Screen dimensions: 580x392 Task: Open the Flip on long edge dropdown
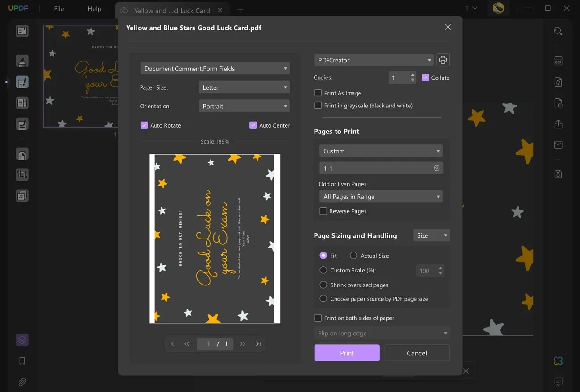coord(382,333)
